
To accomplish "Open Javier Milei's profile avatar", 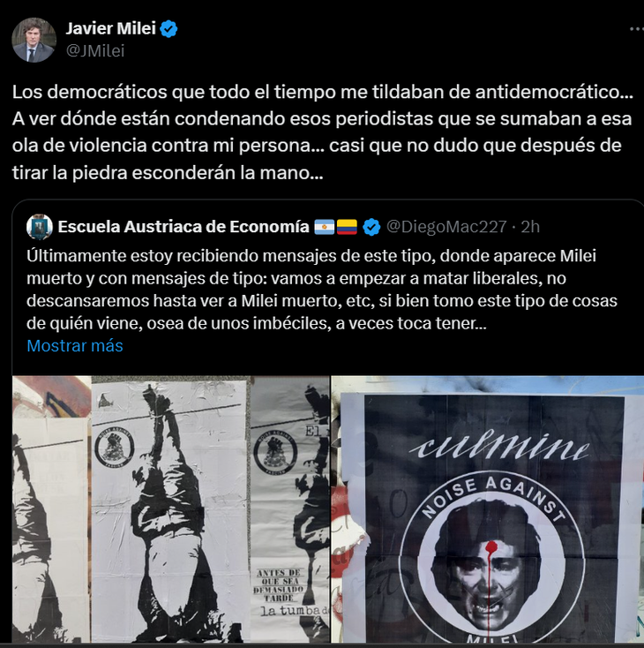I will point(34,40).
